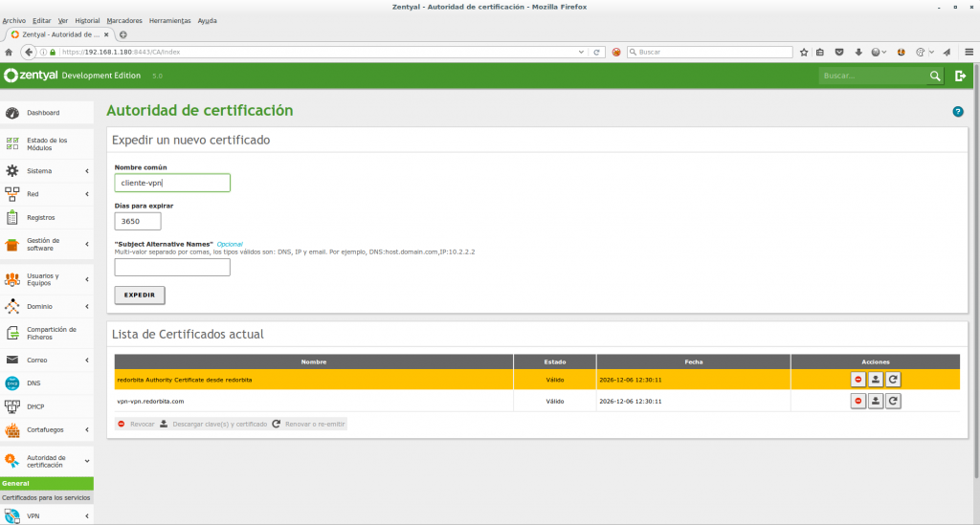The width and height of the screenshot is (980, 525).
Task: Revoke the redorbita Authority Certificate
Action: (x=858, y=380)
